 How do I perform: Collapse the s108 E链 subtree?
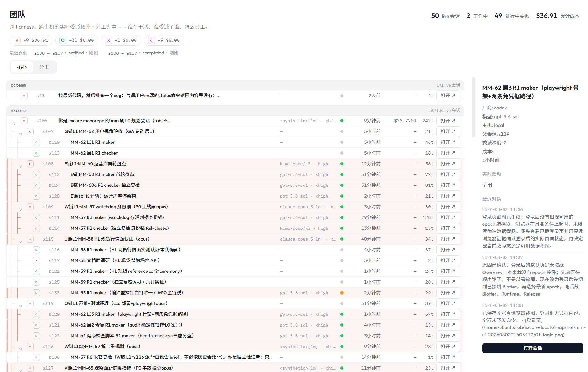click(20, 166)
